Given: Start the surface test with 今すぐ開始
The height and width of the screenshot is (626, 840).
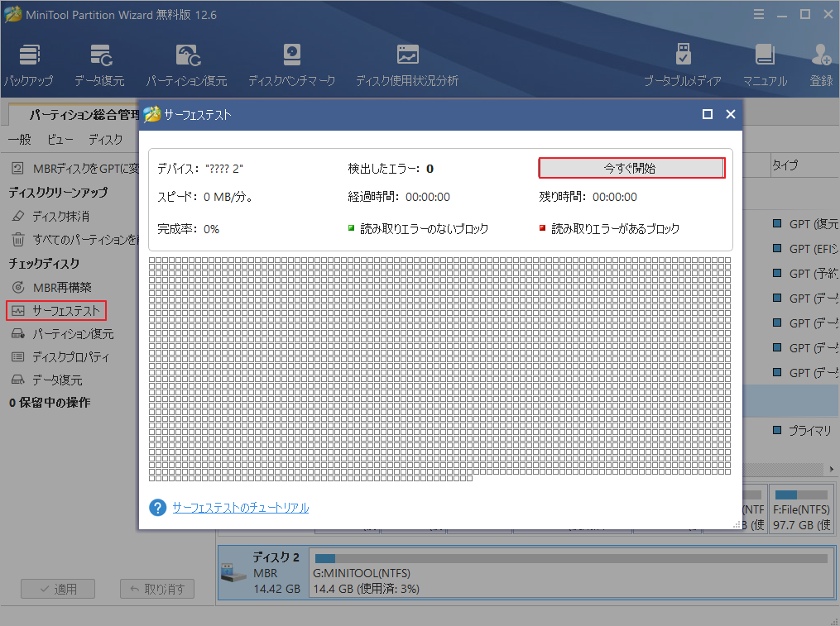Looking at the screenshot, I should [631, 167].
